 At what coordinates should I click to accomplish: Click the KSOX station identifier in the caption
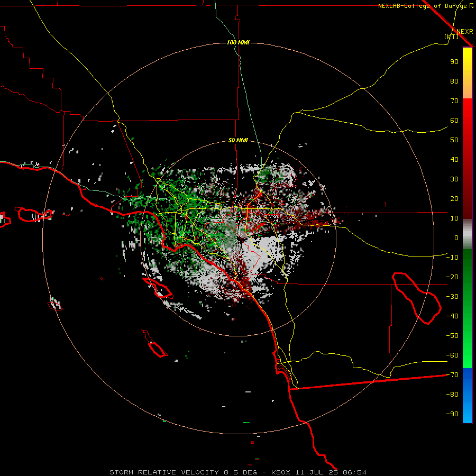click(x=281, y=472)
